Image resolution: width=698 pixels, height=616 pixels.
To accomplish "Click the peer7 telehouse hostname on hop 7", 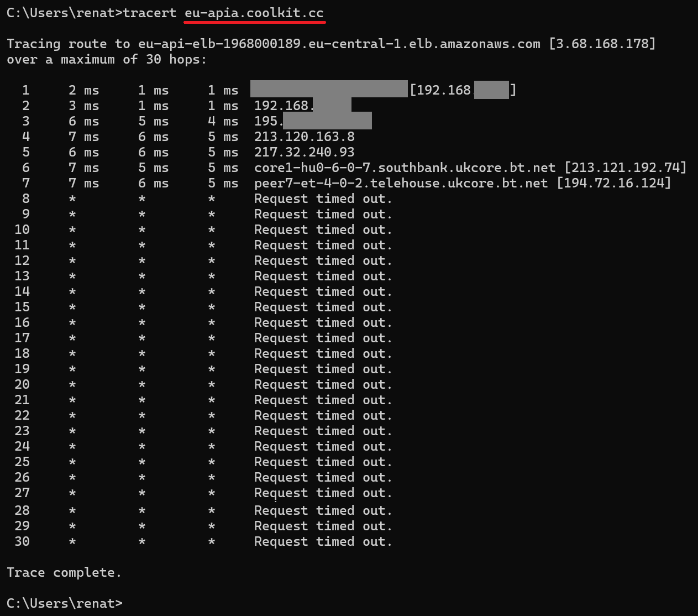I will (401, 183).
